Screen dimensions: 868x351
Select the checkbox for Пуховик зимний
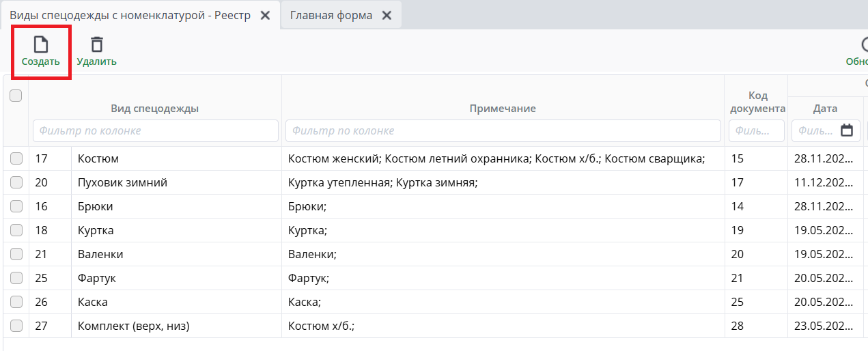16,182
